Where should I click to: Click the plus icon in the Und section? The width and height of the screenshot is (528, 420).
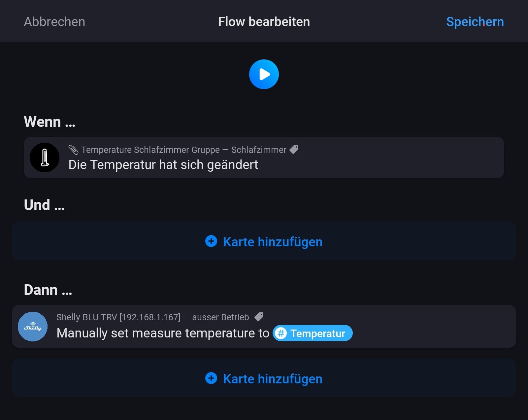pos(211,241)
